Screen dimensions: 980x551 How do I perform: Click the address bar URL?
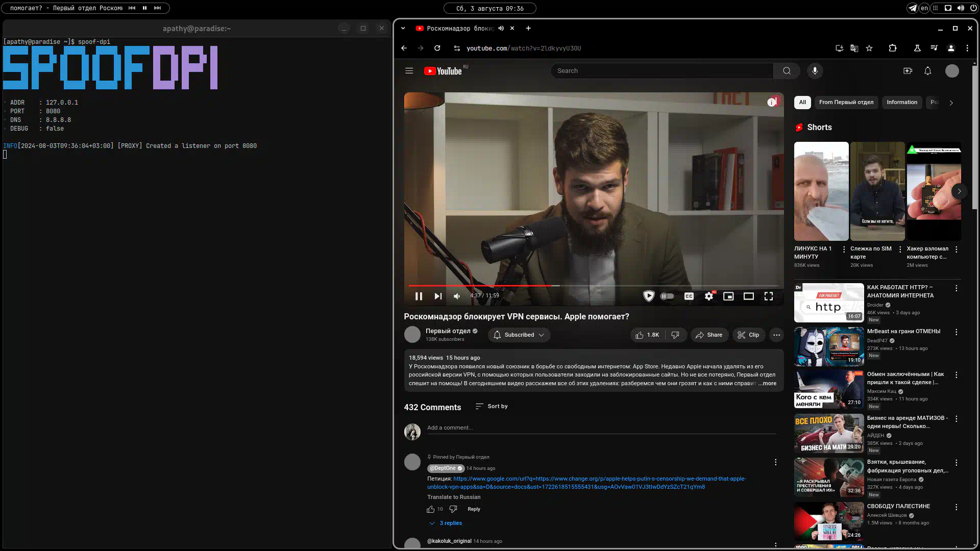[x=523, y=48]
